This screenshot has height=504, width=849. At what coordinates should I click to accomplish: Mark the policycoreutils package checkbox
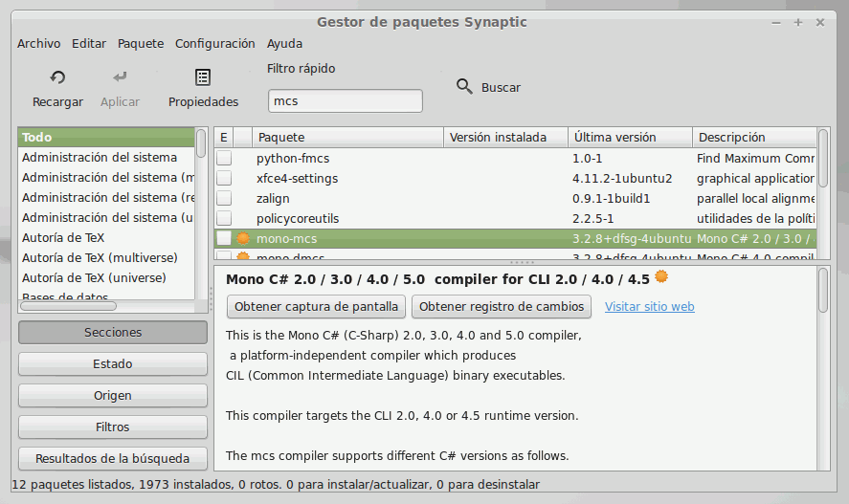[x=224, y=218]
